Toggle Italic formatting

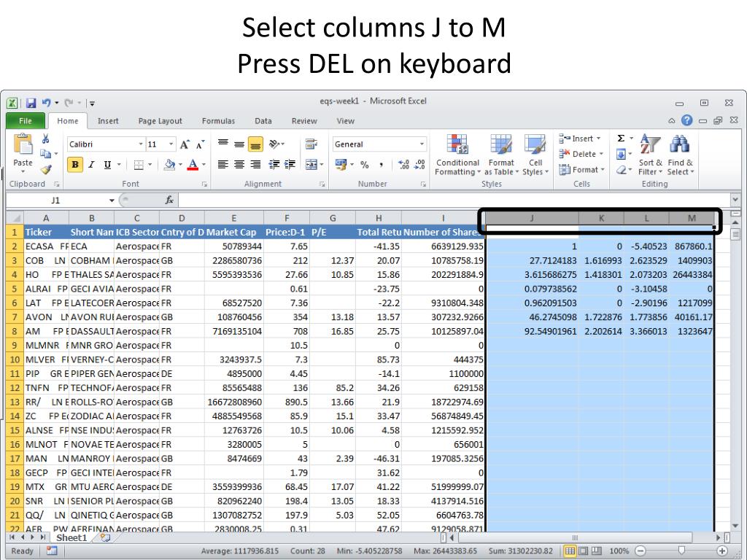(x=91, y=165)
